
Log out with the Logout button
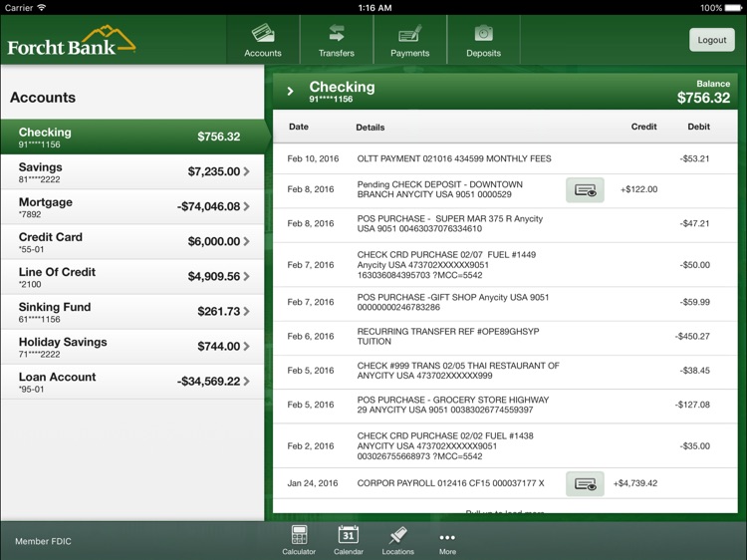(712, 40)
